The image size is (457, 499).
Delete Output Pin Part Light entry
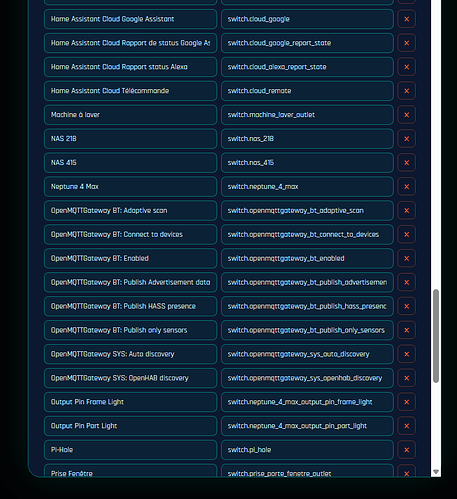pos(406,426)
